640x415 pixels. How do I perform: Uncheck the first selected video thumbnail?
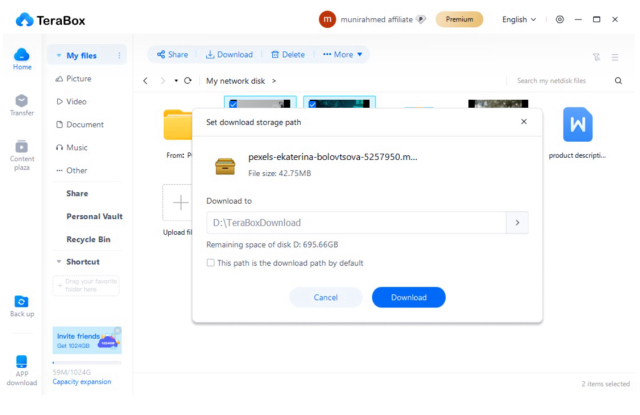(x=233, y=104)
